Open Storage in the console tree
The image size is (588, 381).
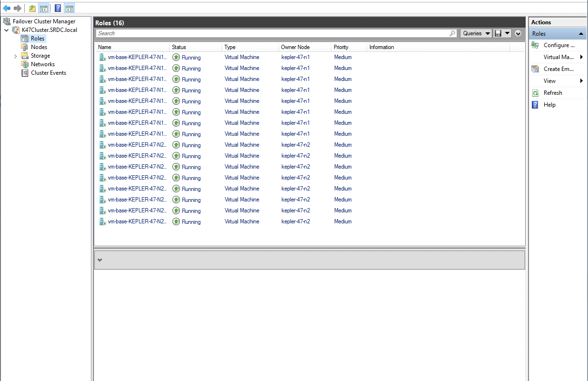click(40, 56)
